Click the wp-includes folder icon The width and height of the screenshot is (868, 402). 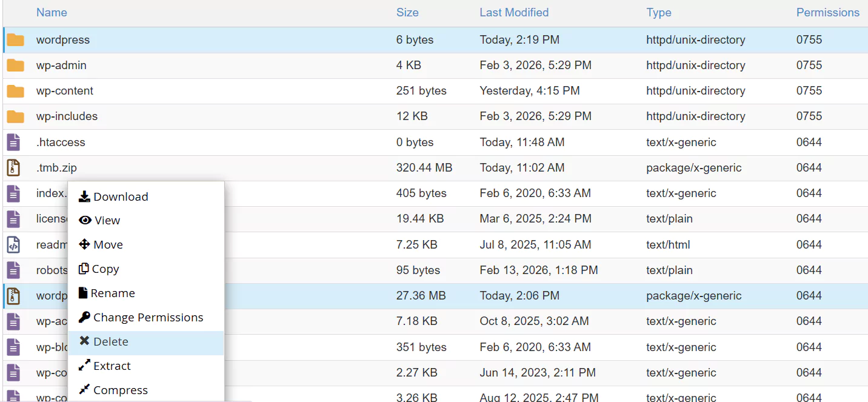click(15, 116)
